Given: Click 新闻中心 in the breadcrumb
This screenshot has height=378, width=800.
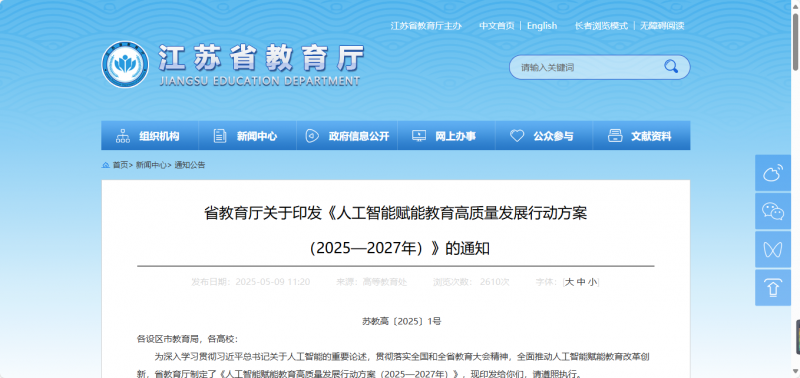Looking at the screenshot, I should point(151,165).
